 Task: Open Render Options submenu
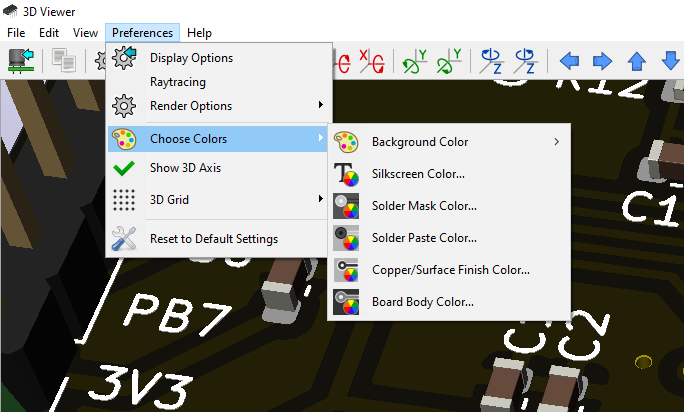217,106
